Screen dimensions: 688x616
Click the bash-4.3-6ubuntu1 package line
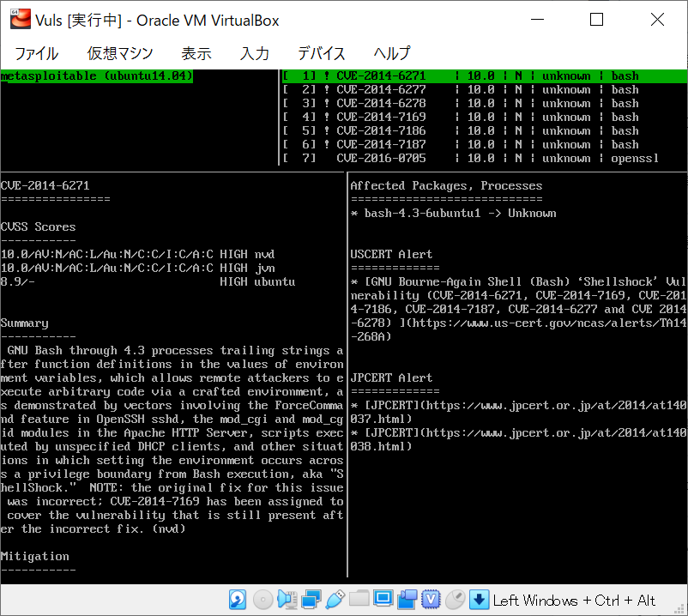pyautogui.click(x=453, y=213)
